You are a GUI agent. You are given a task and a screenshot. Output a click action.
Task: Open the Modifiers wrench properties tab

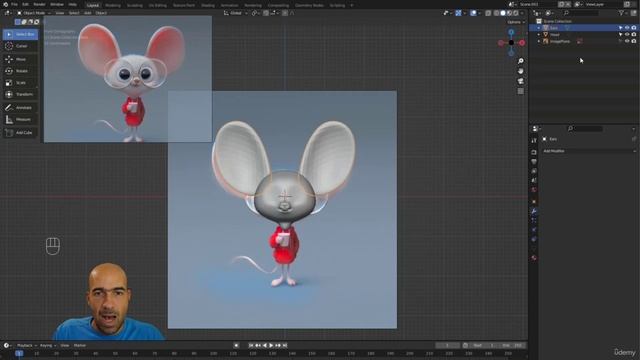click(x=534, y=211)
